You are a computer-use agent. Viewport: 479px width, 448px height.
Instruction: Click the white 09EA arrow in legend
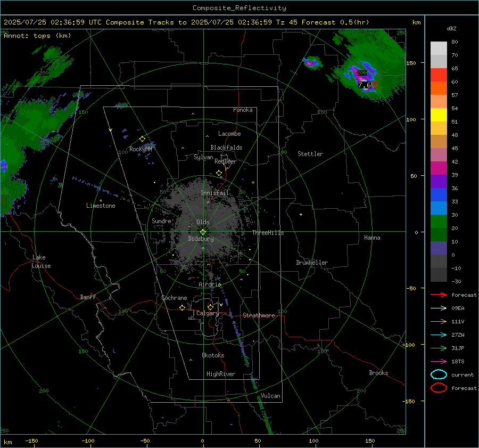[x=439, y=308]
